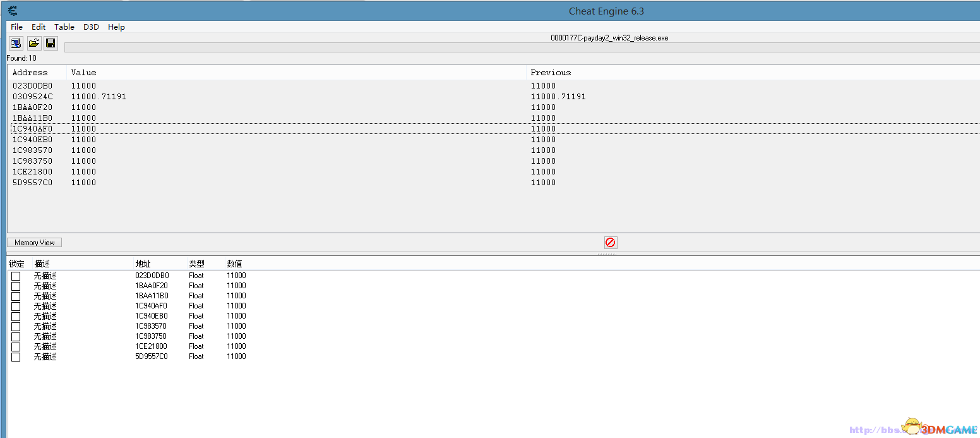Screen dimensions: 980x438
Task: Click the open folder load table icon
Action: pyautogui.click(x=33, y=43)
